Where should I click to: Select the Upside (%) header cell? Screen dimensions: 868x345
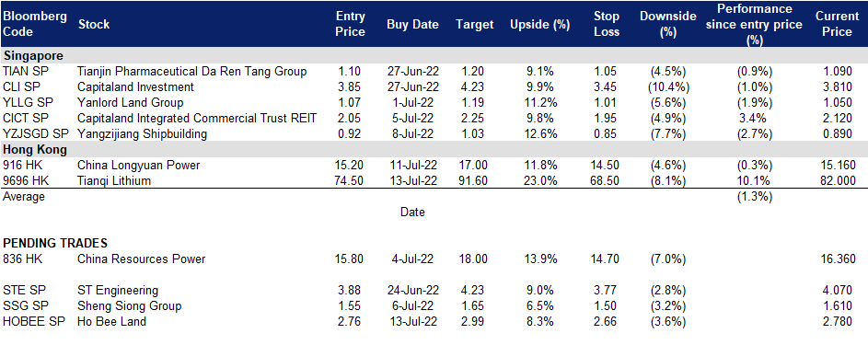coord(533,24)
